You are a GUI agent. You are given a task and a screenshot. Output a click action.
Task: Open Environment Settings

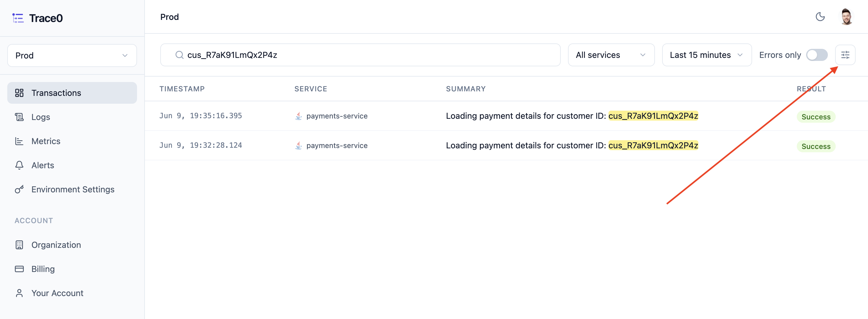pos(72,189)
